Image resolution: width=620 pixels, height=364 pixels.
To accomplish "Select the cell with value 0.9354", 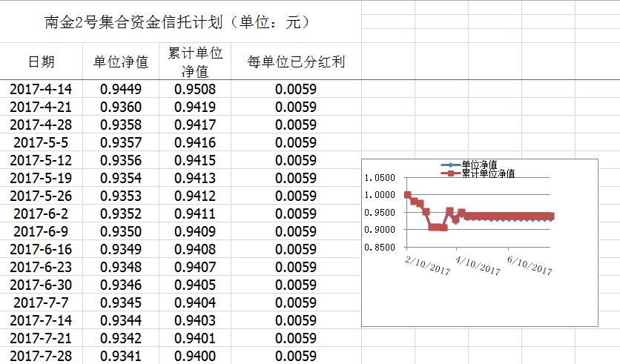I will click(x=121, y=178).
